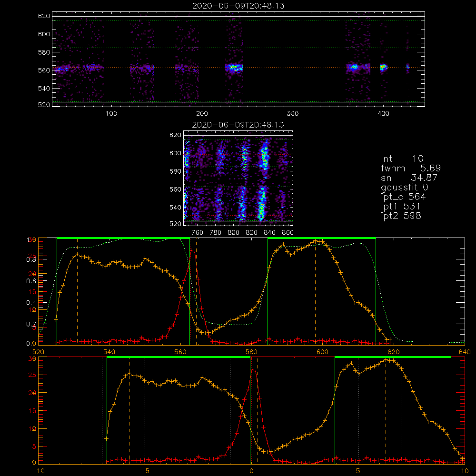Viewport: 476px width, 476px height.
Task: Click y-axis label 580 on middle image
Action: pos(175,171)
